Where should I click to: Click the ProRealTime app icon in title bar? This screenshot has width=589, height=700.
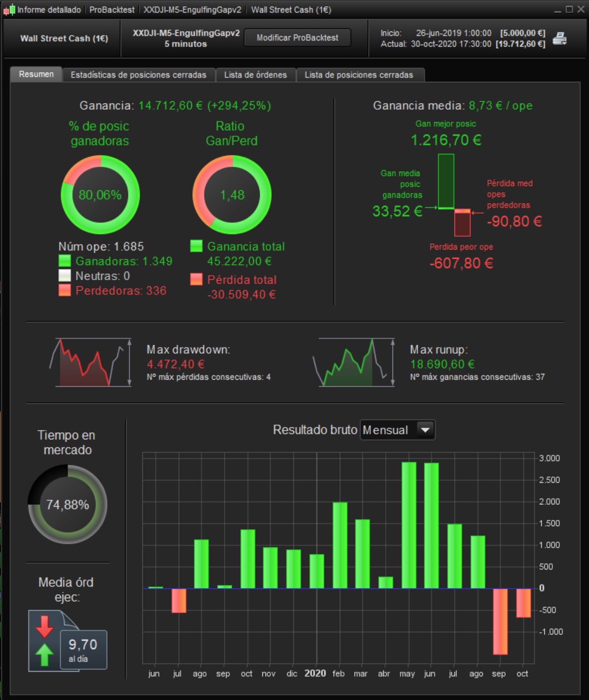pyautogui.click(x=9, y=9)
